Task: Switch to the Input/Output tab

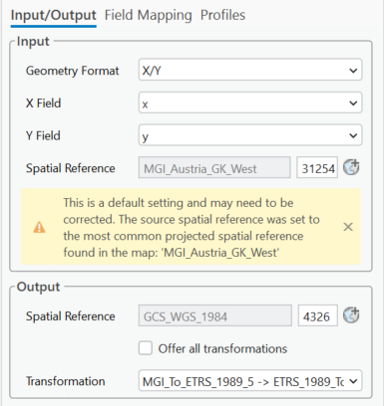Action: click(x=54, y=15)
